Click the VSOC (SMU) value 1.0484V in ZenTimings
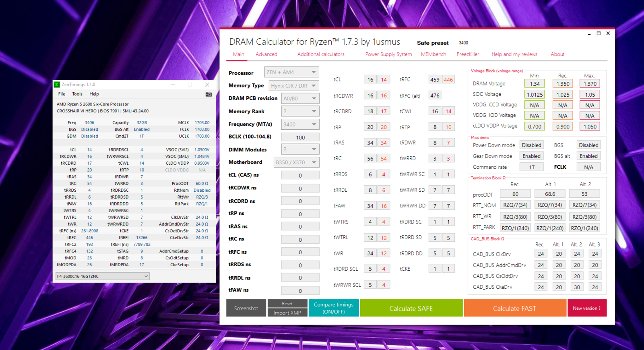This screenshot has width=644, height=350. 202,156
